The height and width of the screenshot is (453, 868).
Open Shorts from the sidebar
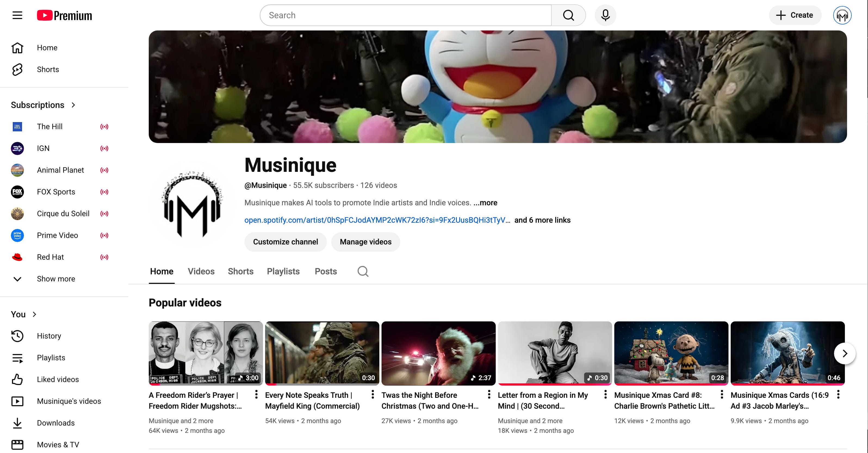[48, 69]
